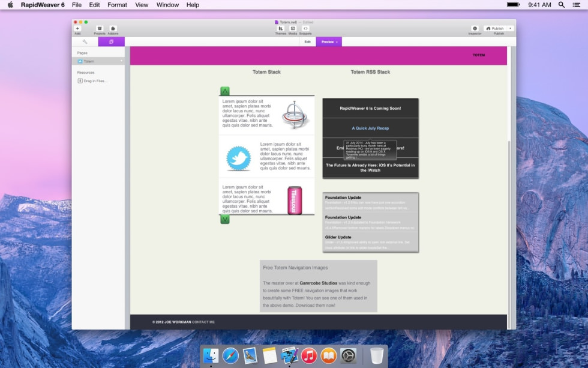
Task: Click the green down arrow of Totem stack
Action: pos(224,220)
